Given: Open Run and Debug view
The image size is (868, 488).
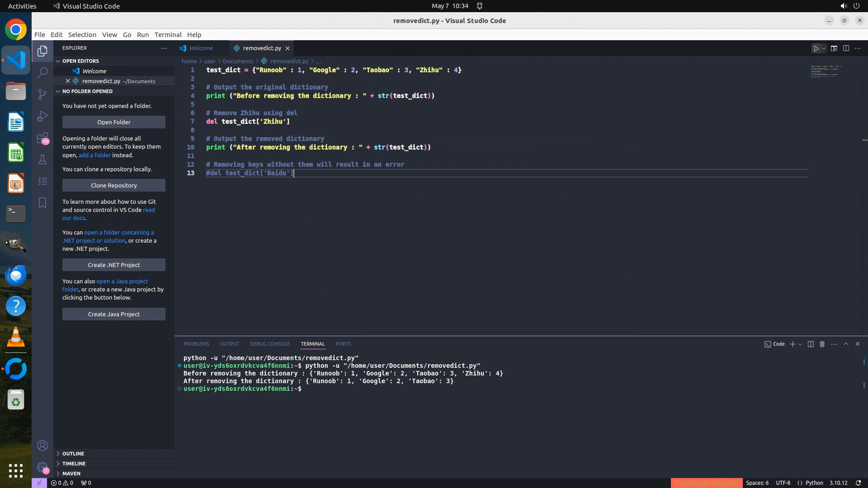Looking at the screenshot, I should [42, 116].
